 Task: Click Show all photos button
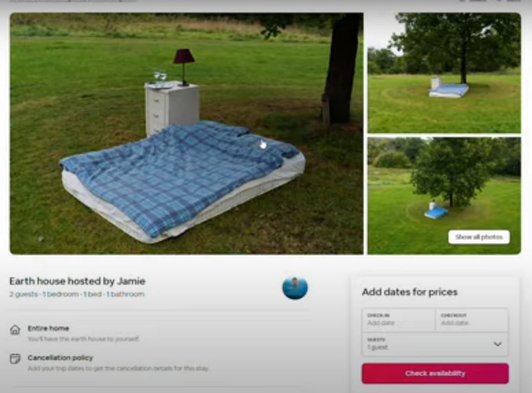coord(479,237)
